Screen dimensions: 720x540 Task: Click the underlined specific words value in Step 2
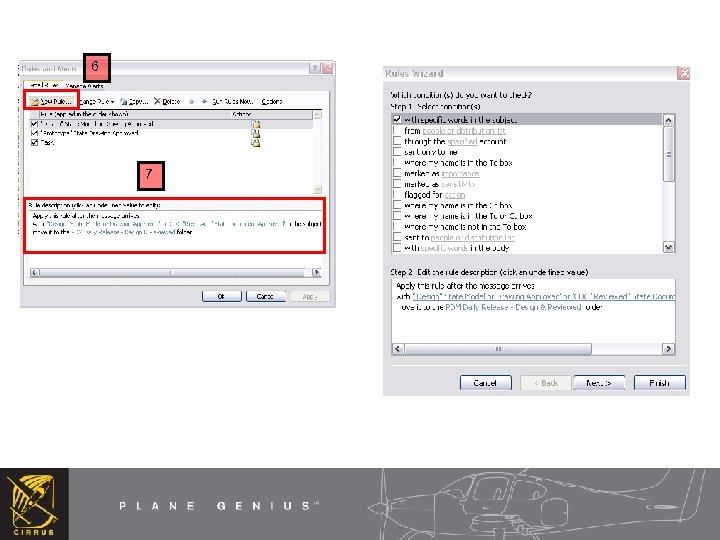click(544, 297)
